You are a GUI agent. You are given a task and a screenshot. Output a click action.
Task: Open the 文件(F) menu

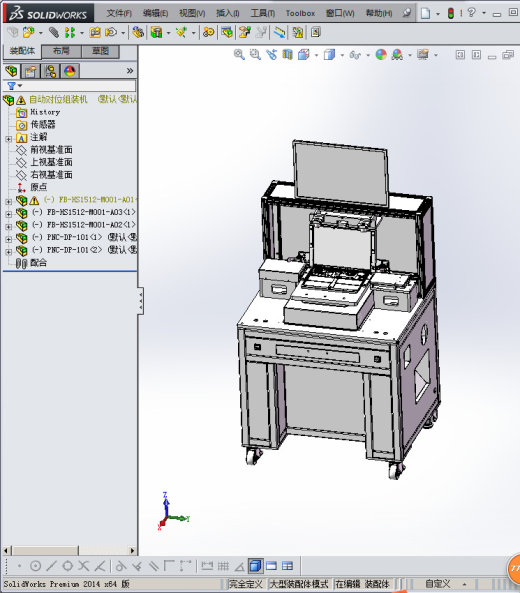point(119,13)
